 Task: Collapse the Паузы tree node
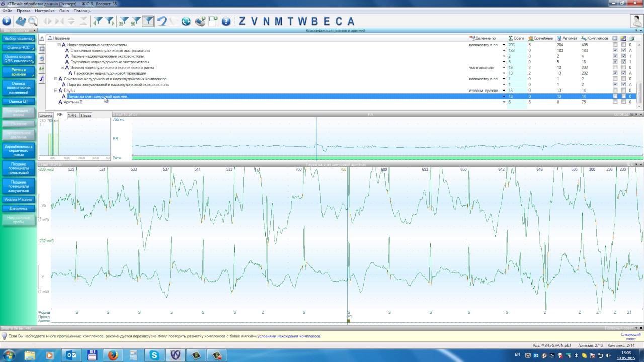[56, 90]
